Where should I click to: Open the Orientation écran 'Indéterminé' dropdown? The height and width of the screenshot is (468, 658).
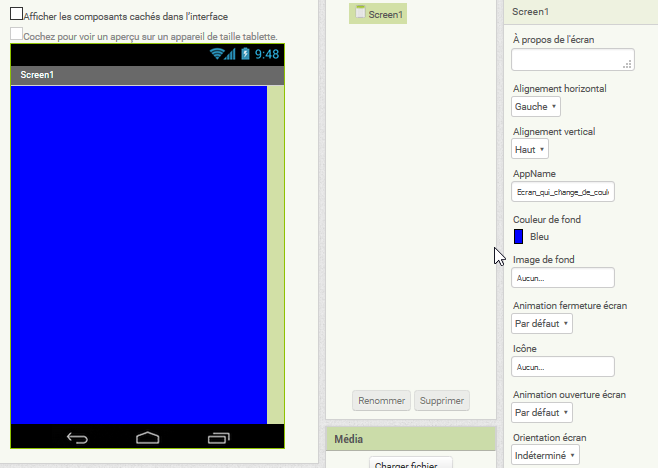click(545, 455)
